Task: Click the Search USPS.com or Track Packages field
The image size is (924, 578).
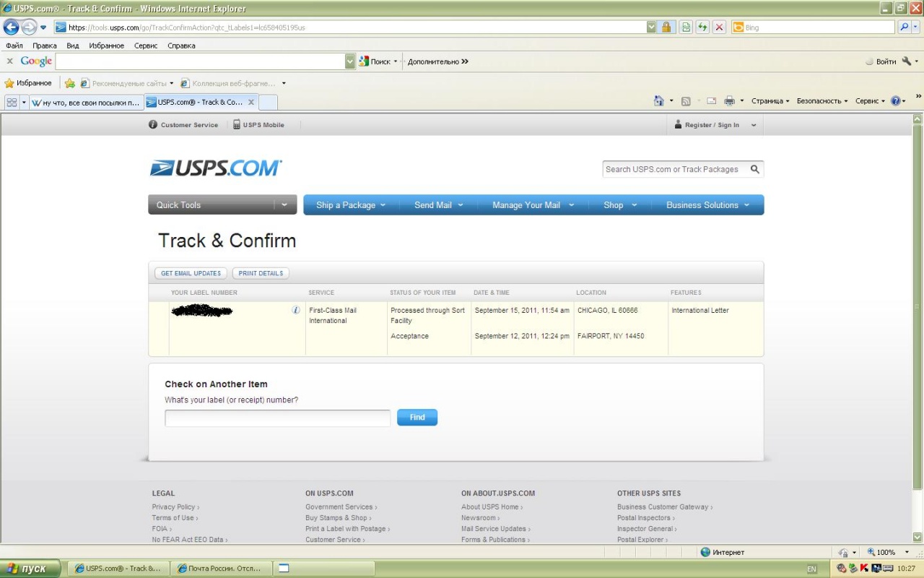Action: click(x=675, y=169)
